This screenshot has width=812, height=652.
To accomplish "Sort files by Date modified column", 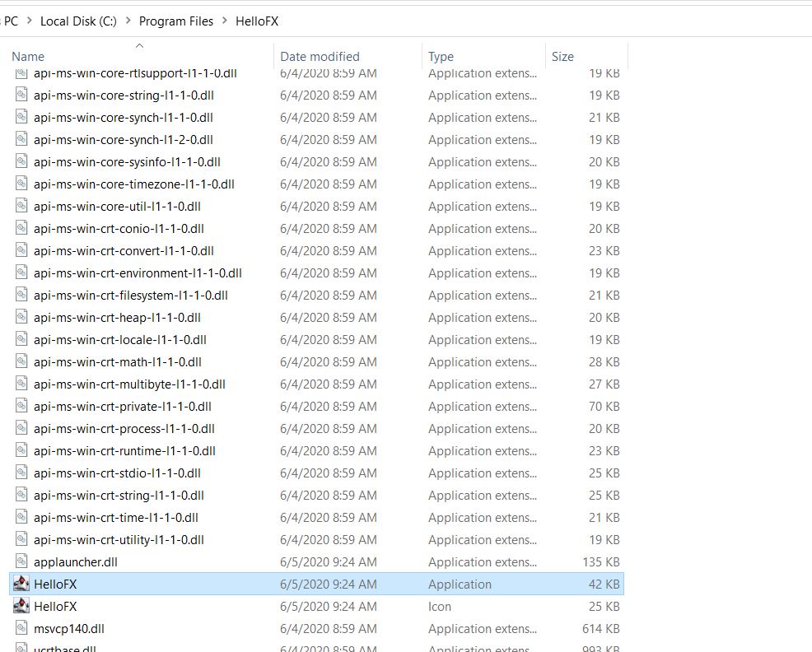I will pyautogui.click(x=320, y=57).
